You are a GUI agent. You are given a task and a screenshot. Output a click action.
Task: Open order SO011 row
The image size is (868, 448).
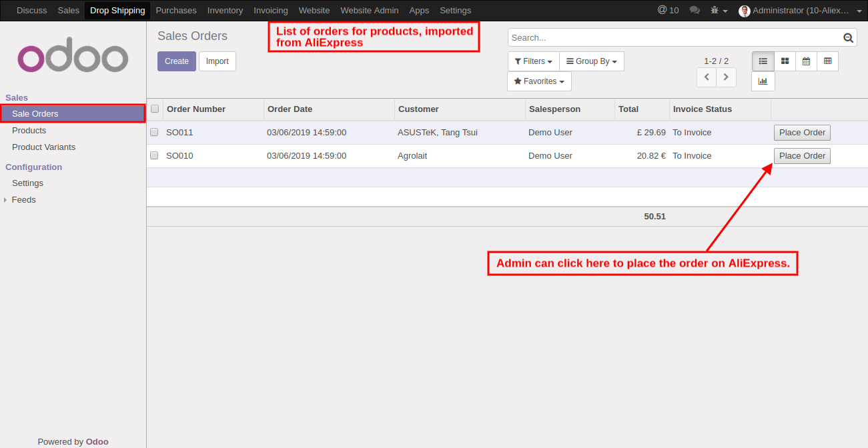click(507, 133)
